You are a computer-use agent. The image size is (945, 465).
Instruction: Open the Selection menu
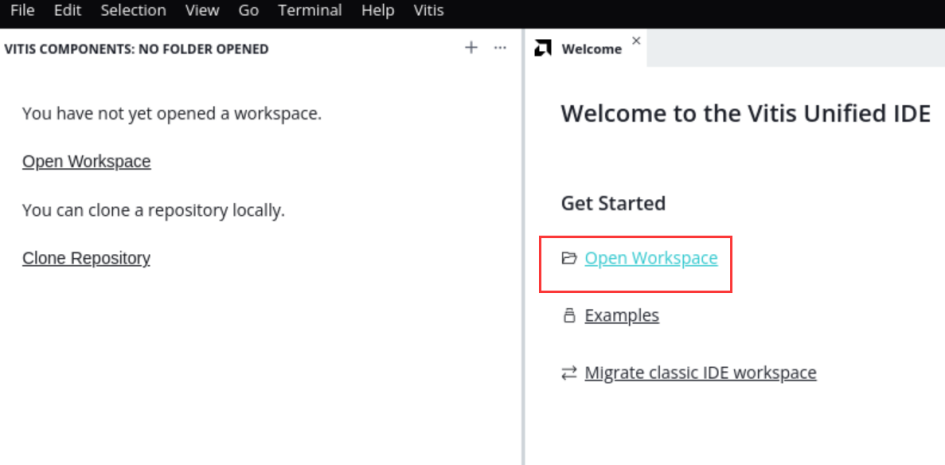pos(133,10)
